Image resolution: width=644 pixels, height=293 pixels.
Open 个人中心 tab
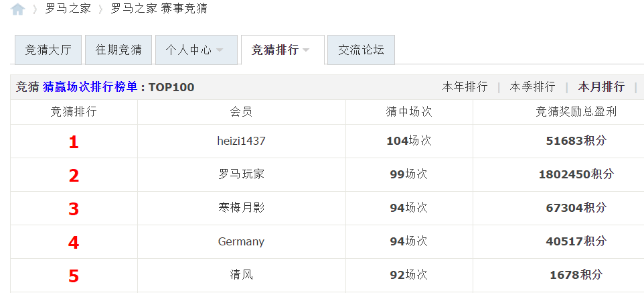(x=196, y=50)
